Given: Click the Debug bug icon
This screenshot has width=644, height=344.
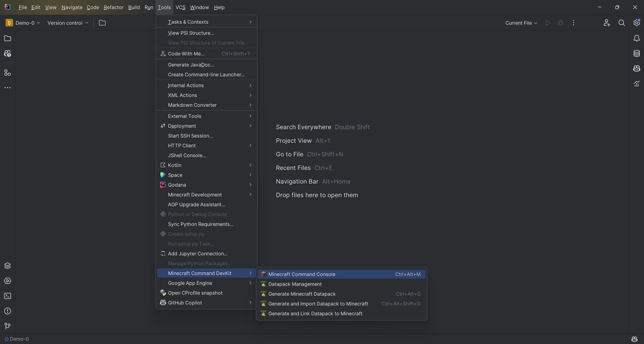Looking at the screenshot, I should coord(560,23).
